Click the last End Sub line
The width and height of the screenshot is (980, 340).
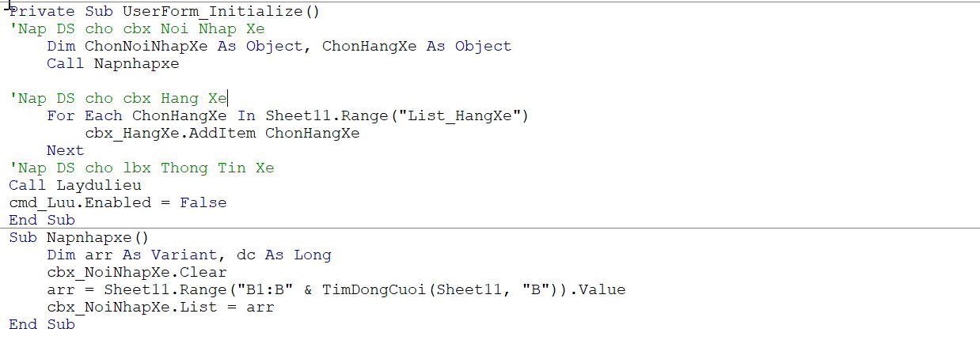pyautogui.click(x=42, y=324)
